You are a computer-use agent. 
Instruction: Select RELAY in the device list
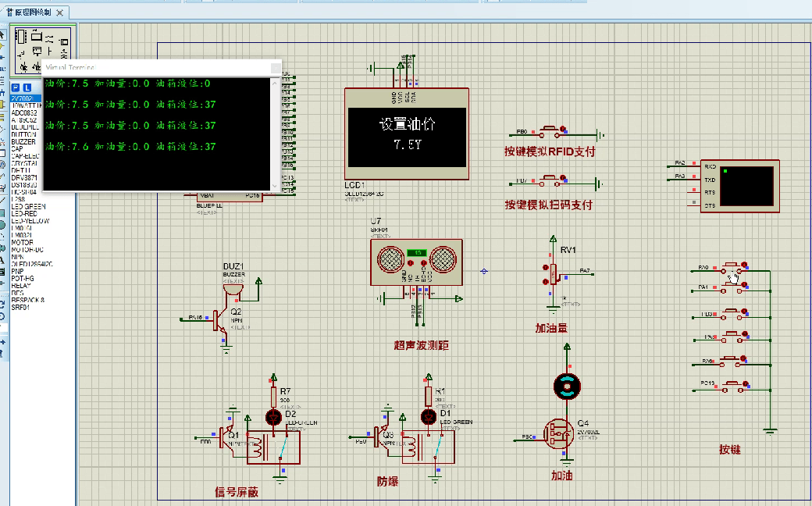[x=21, y=286]
